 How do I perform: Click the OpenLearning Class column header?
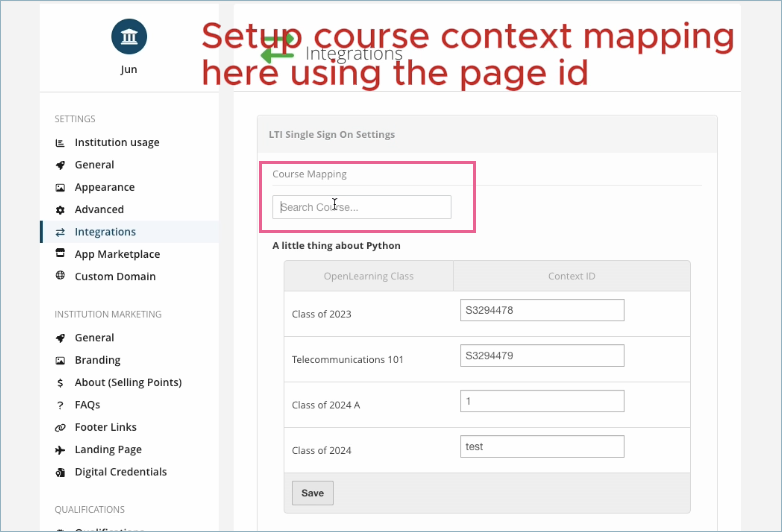pos(369,276)
